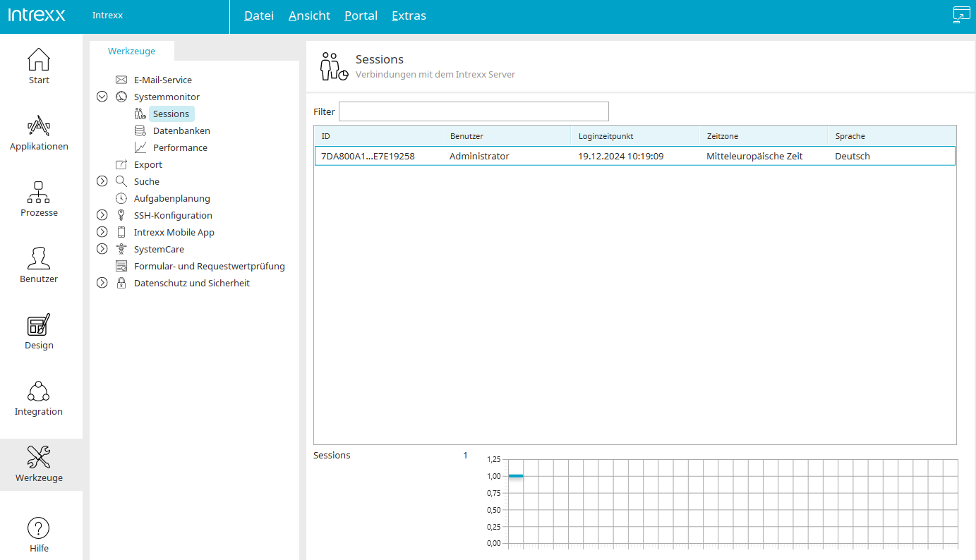Sort sessions by Loginzeitpunkt column header
The width and height of the screenshot is (976, 560).
(634, 136)
